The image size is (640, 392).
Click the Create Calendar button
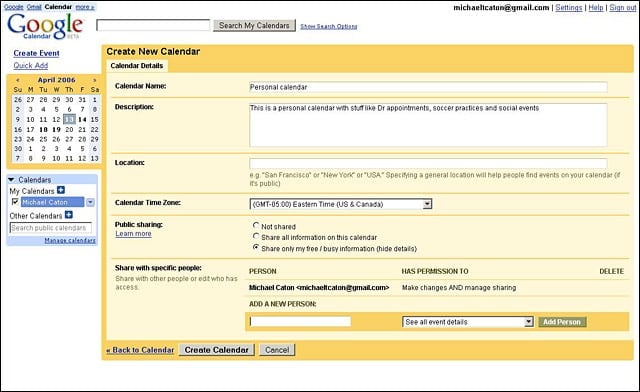point(217,350)
